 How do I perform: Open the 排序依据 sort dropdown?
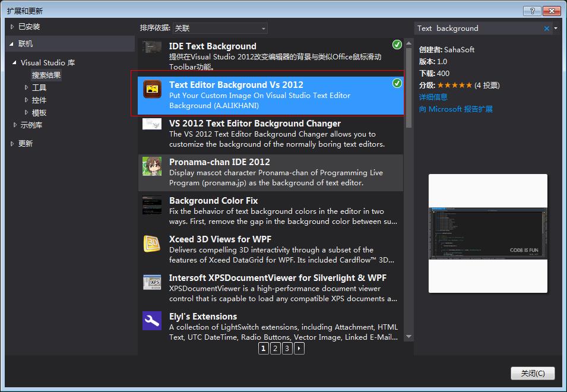click(x=220, y=28)
